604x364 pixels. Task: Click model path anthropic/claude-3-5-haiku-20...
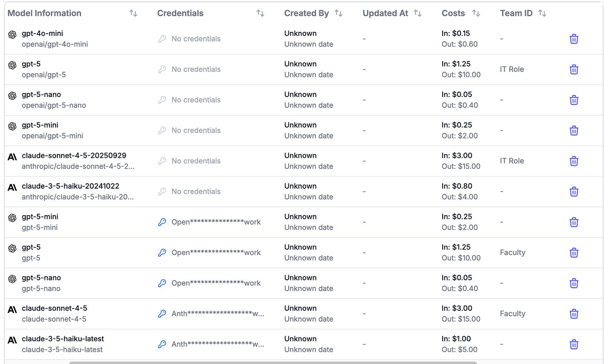pyautogui.click(x=78, y=197)
